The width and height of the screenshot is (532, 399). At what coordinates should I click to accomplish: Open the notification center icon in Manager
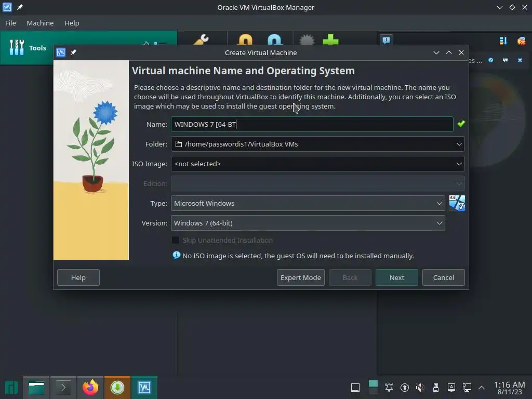click(386, 40)
